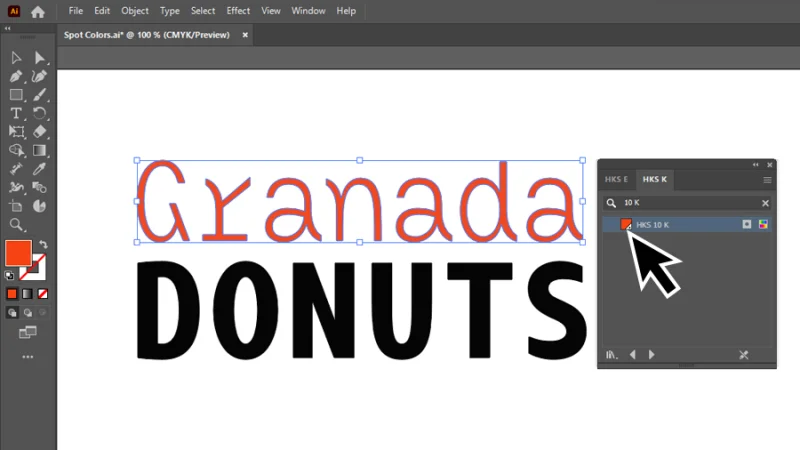Open the Select menu

click(203, 11)
